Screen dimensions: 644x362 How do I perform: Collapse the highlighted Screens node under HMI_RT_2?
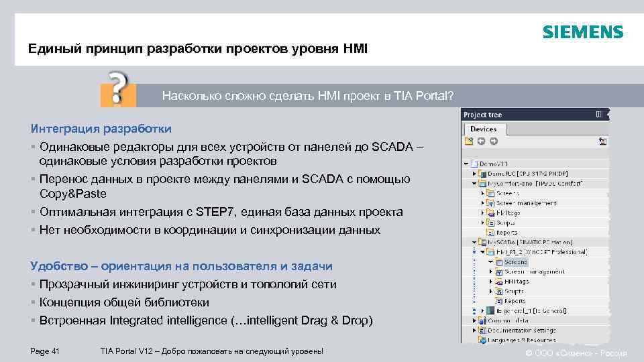click(x=491, y=262)
